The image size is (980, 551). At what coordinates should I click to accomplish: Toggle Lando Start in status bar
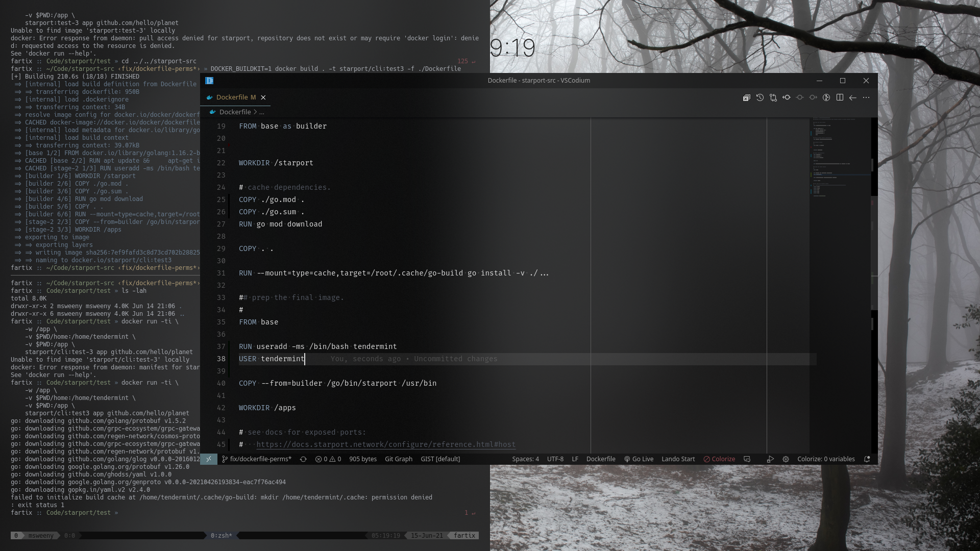pyautogui.click(x=678, y=459)
